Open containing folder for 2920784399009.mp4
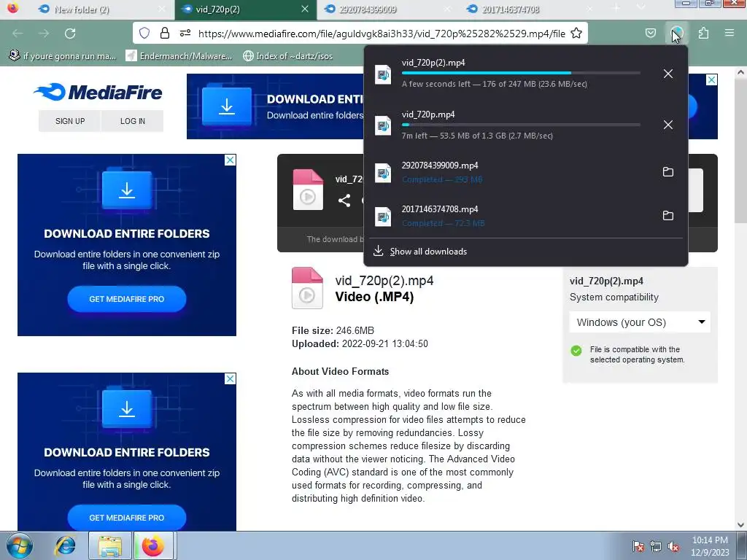This screenshot has width=747, height=560. click(x=668, y=172)
